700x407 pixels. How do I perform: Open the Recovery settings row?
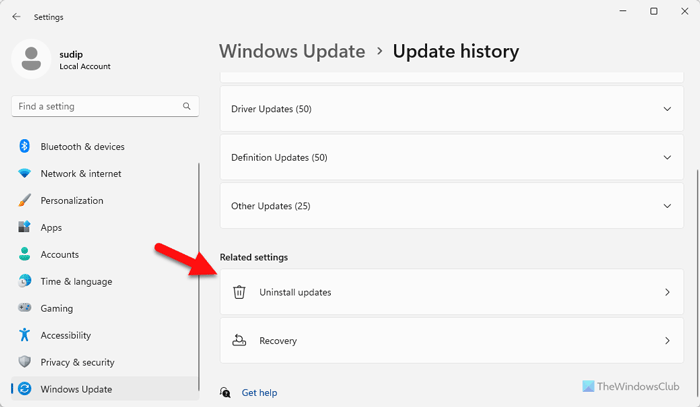[x=451, y=341]
